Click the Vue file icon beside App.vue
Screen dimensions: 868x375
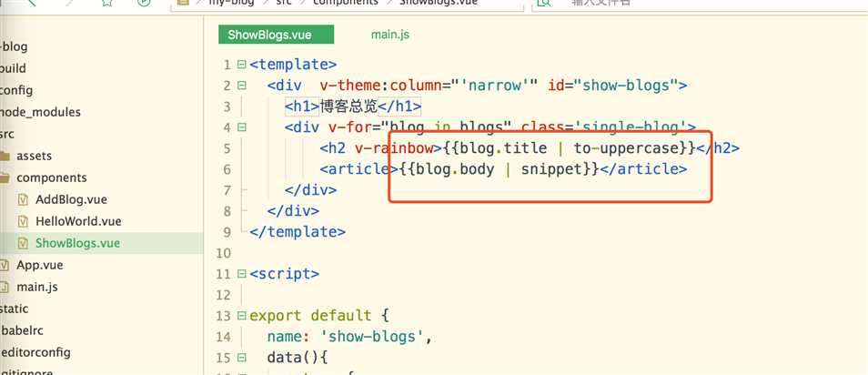pyautogui.click(x=5, y=265)
